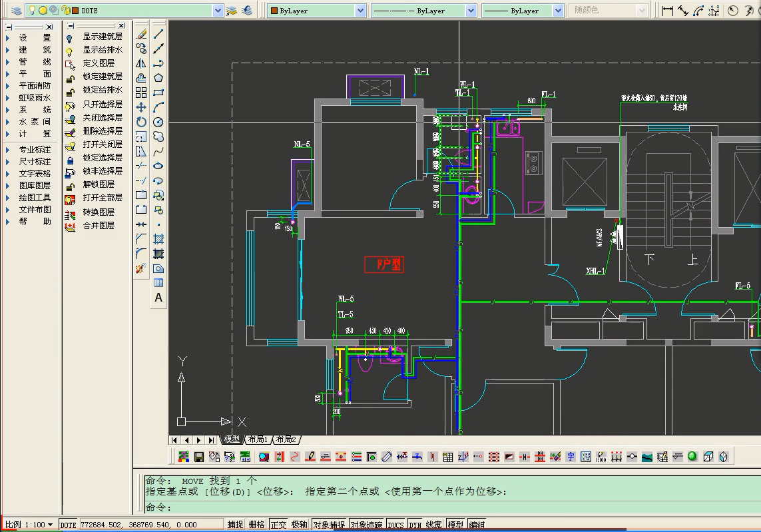Image resolution: width=761 pixels, height=532 pixels.
Task: Toggle 极轴 polar tracking in status bar
Action: pos(300,524)
